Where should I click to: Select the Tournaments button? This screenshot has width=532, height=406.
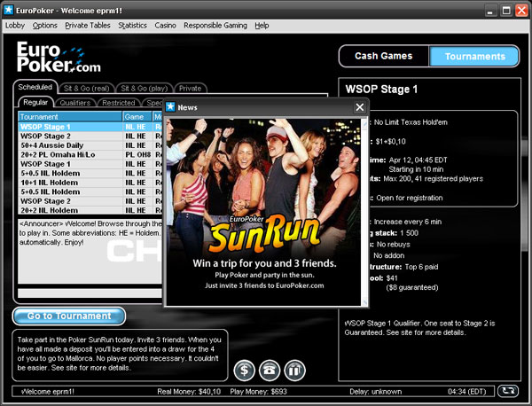[x=474, y=57]
